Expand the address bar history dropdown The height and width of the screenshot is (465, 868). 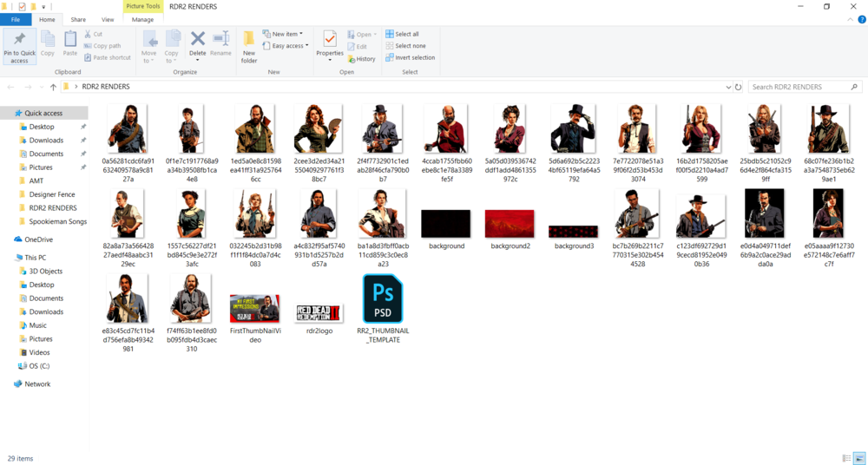pos(727,87)
